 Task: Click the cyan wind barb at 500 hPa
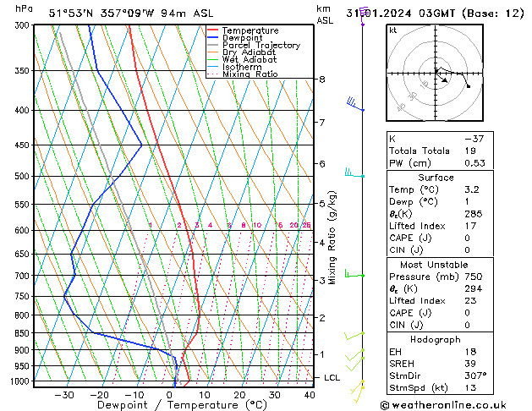pyautogui.click(x=354, y=174)
